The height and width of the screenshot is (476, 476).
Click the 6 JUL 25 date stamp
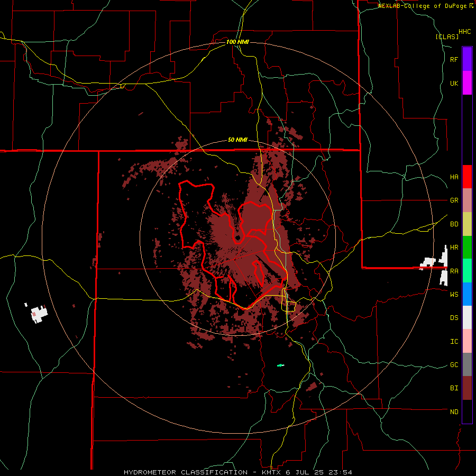tap(304, 472)
